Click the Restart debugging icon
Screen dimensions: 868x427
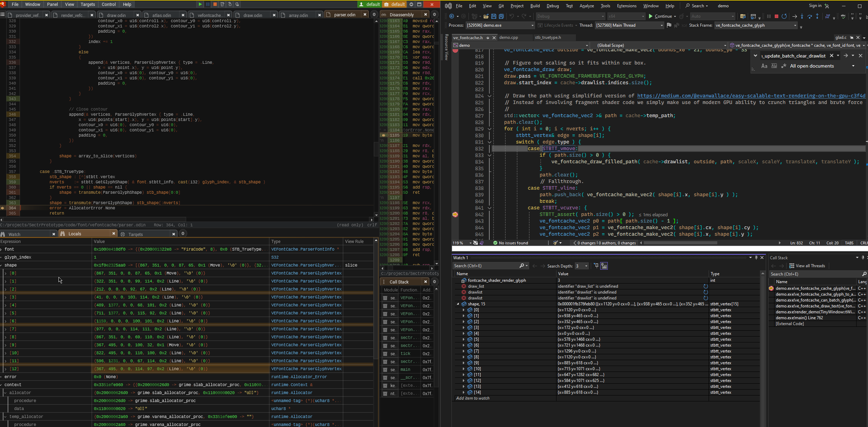click(784, 16)
